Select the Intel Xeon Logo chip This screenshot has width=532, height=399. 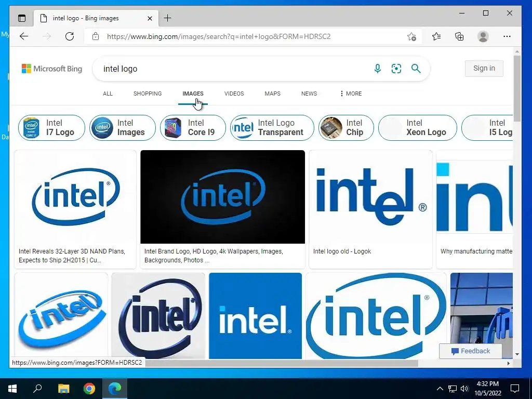click(x=418, y=128)
